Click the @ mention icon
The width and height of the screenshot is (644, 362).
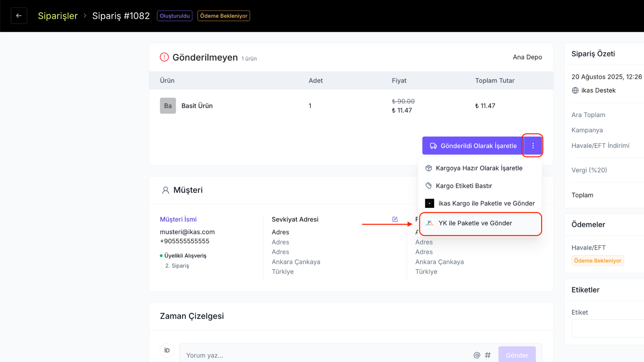click(477, 355)
